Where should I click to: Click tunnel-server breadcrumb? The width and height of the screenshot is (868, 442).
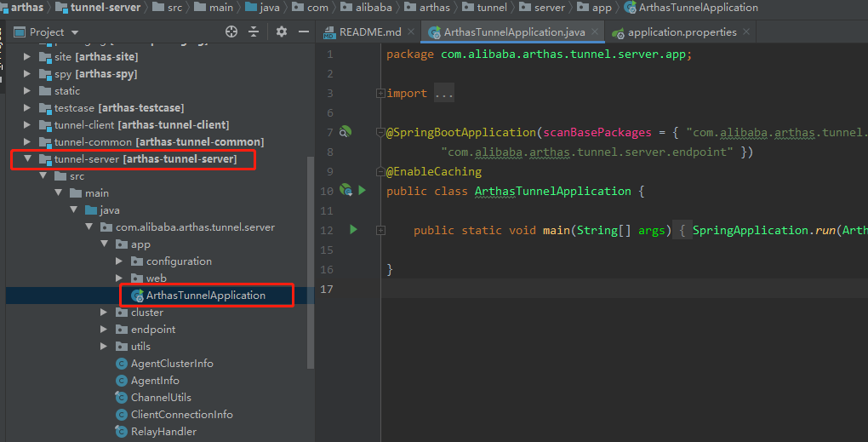[x=106, y=7]
